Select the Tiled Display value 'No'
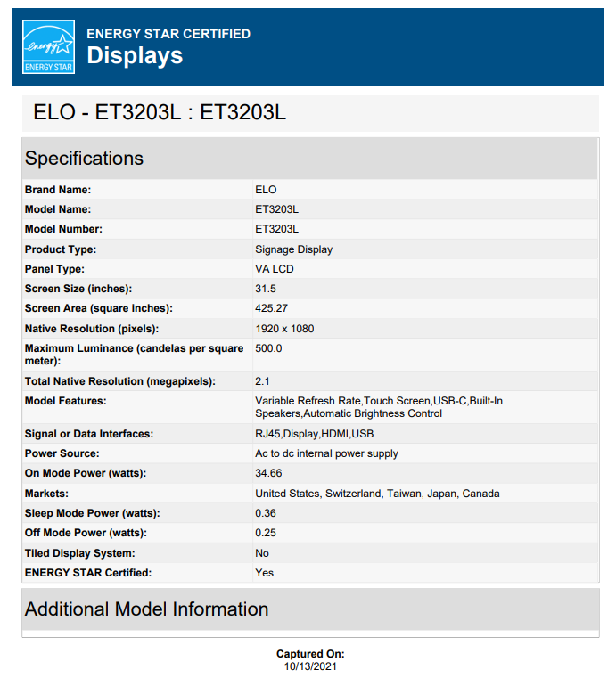616x678 pixels. (262, 553)
